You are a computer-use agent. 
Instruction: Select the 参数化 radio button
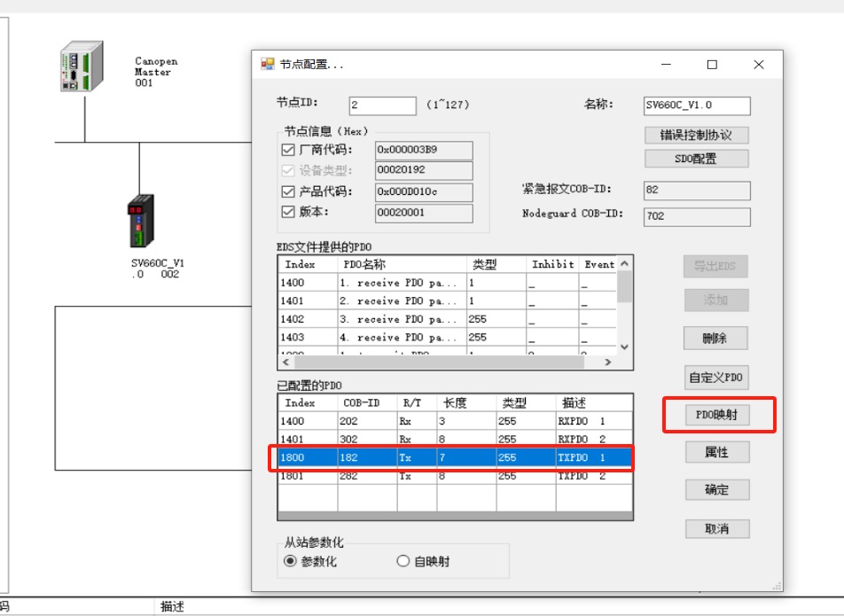(290, 561)
